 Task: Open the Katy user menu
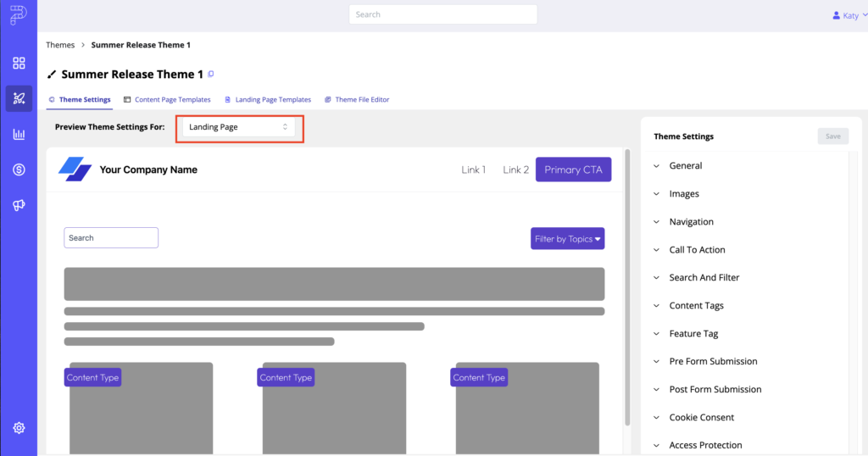[850, 15]
